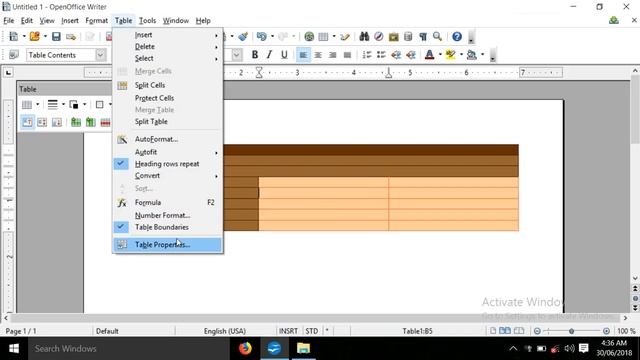
Task: Open the Convert submenu
Action: tap(168, 176)
